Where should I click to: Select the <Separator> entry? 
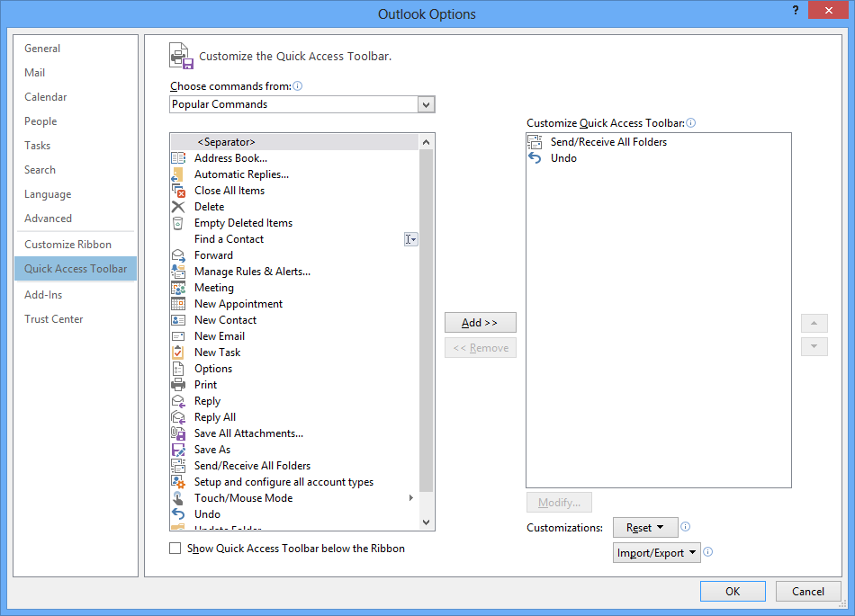click(294, 142)
